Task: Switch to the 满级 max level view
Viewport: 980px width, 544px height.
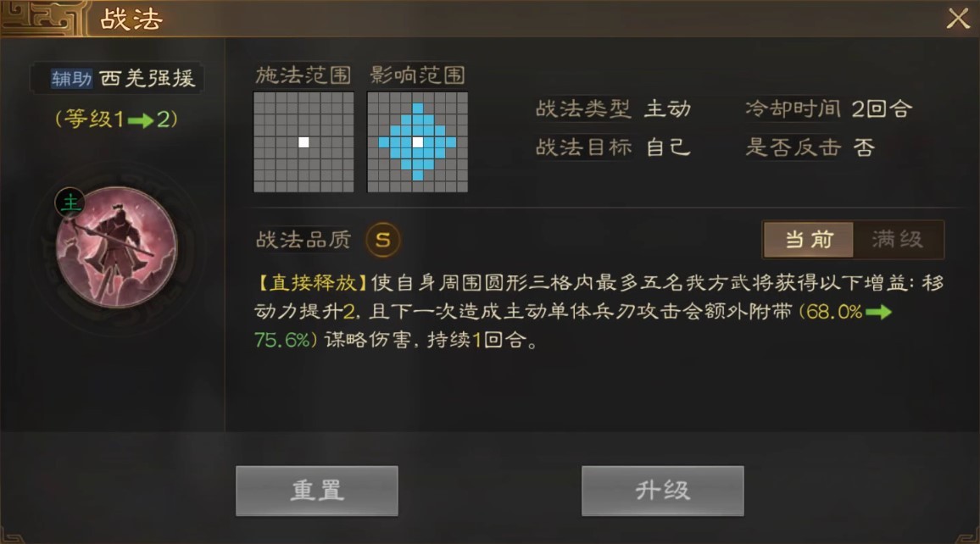Action: (898, 239)
